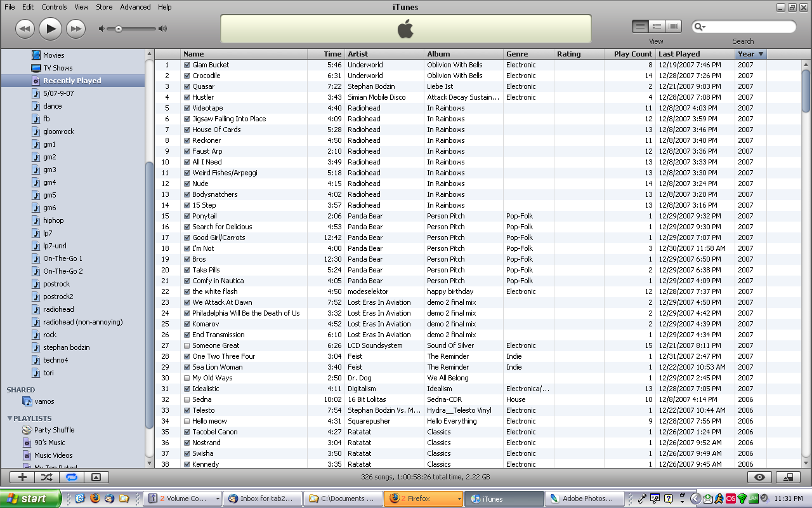812x508 pixels.
Task: Click the eject disc button
Action: [789, 478]
